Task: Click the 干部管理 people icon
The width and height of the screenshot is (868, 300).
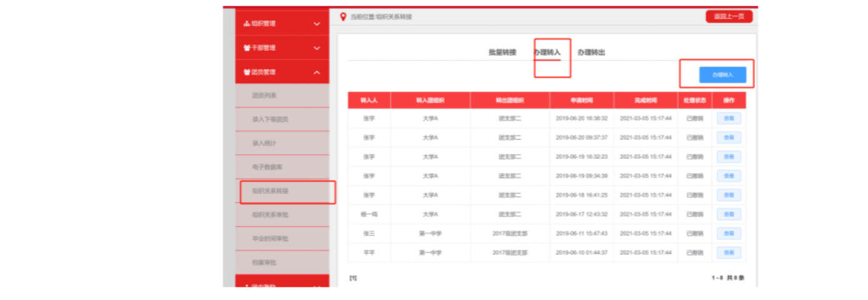Action: pos(246,48)
